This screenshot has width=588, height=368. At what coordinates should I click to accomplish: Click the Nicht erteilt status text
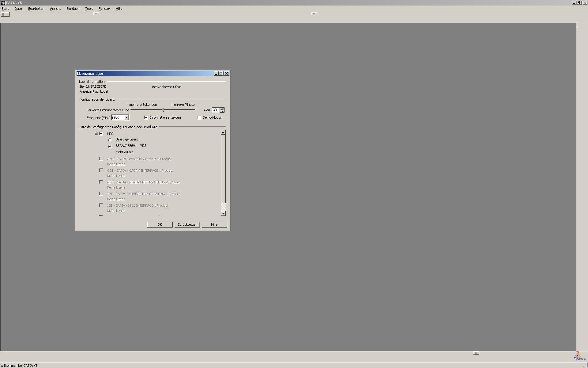click(x=124, y=152)
